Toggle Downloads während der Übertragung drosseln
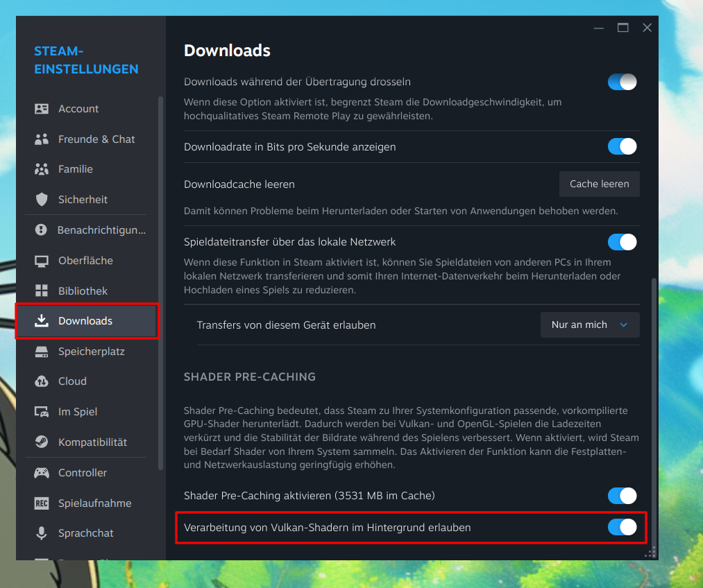The height and width of the screenshot is (588, 703). (622, 82)
